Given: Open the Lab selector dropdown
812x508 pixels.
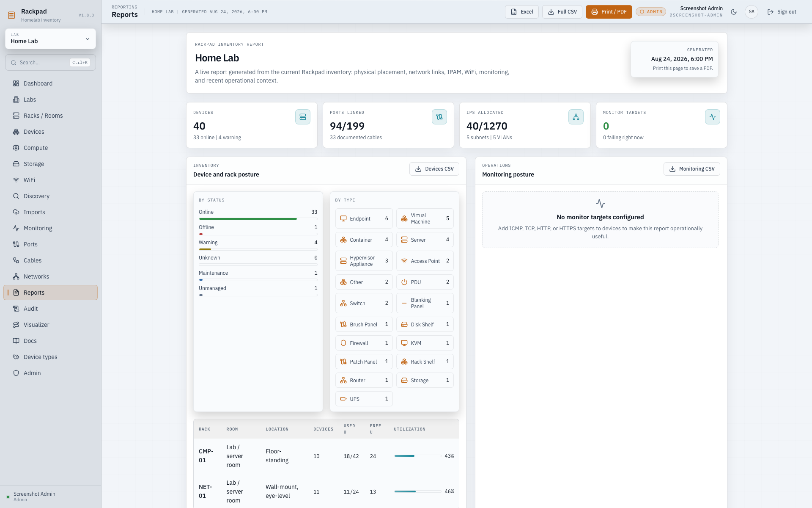Looking at the screenshot, I should tap(50, 39).
